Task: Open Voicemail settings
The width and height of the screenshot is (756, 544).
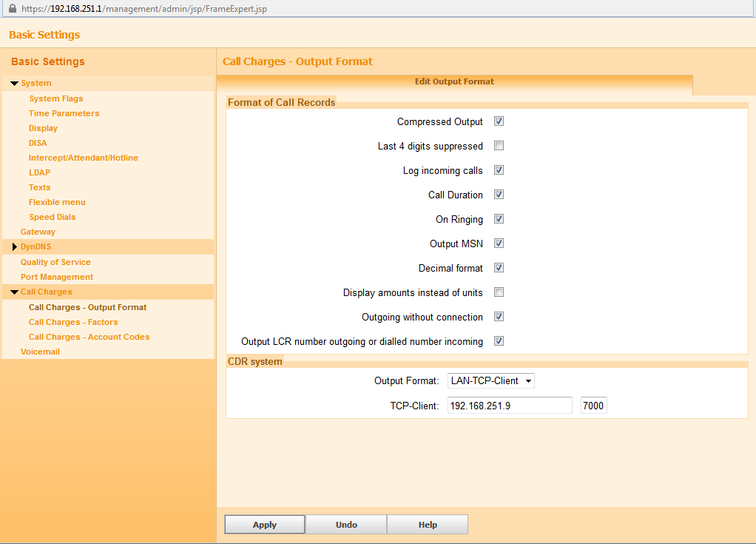Action: click(x=40, y=352)
